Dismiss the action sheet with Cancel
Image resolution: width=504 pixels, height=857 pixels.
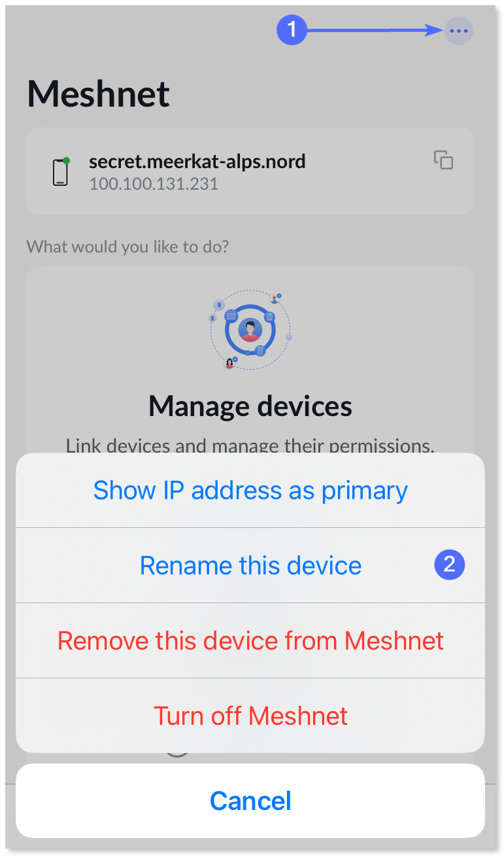[x=250, y=801]
